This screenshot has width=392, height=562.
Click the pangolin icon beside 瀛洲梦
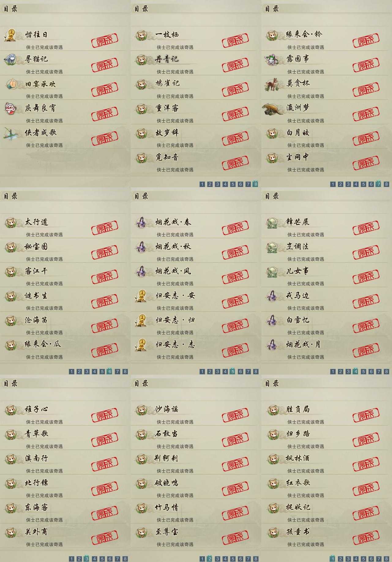click(x=272, y=109)
